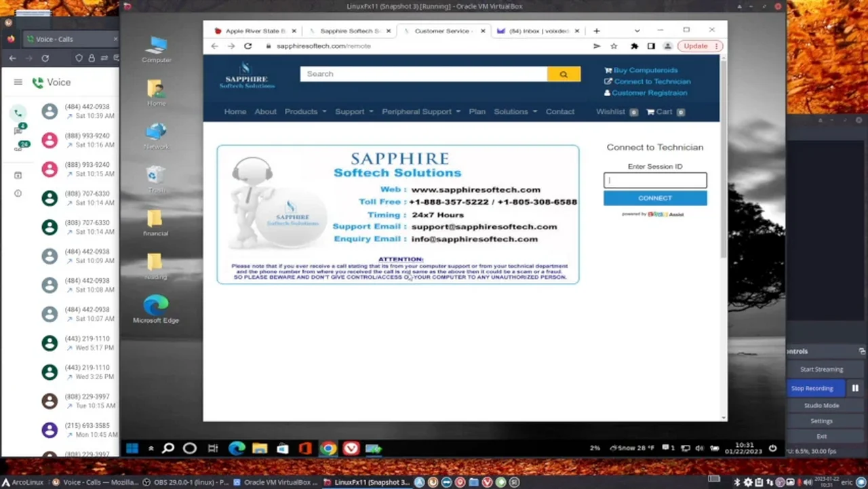Expand the Peripheral Support dropdown
This screenshot has height=489, width=868.
420,112
